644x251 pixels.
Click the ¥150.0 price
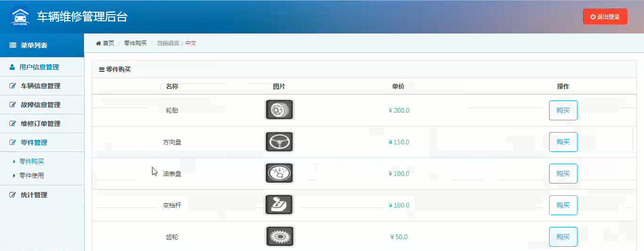398,142
